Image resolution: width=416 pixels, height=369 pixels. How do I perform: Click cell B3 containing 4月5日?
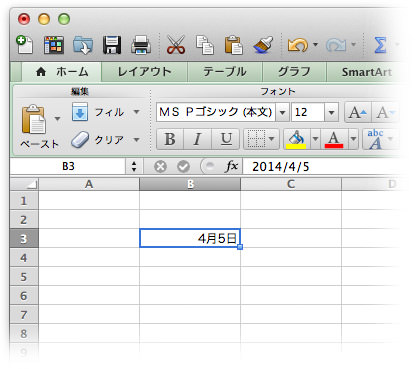pos(190,238)
